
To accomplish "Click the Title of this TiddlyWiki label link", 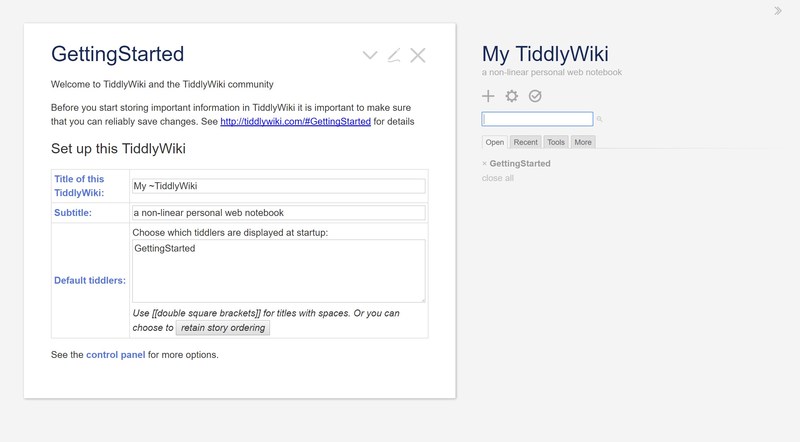I will coord(79,186).
